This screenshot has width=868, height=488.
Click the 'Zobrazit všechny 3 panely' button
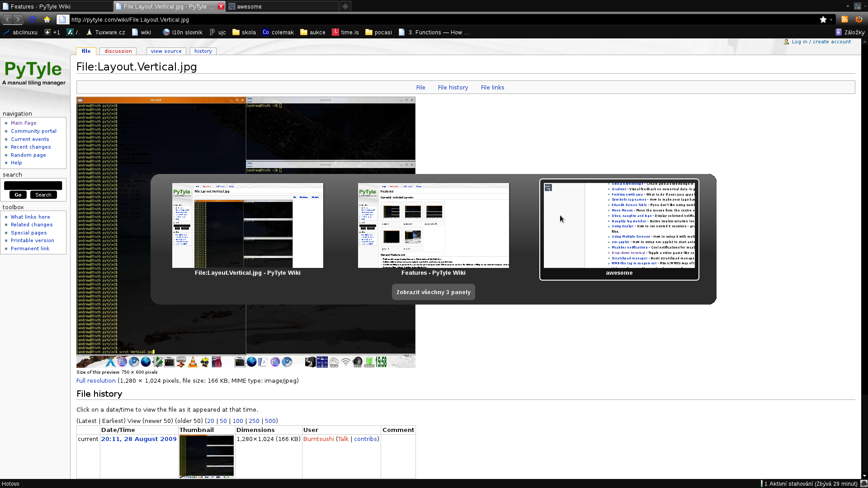pos(434,292)
